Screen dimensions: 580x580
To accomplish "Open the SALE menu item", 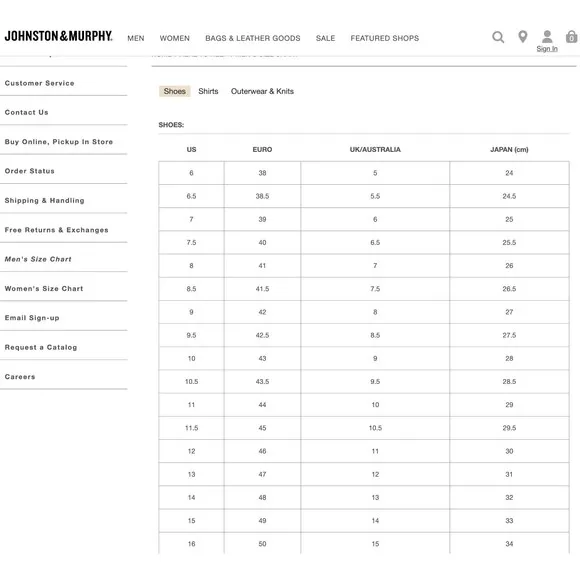I will tap(326, 38).
